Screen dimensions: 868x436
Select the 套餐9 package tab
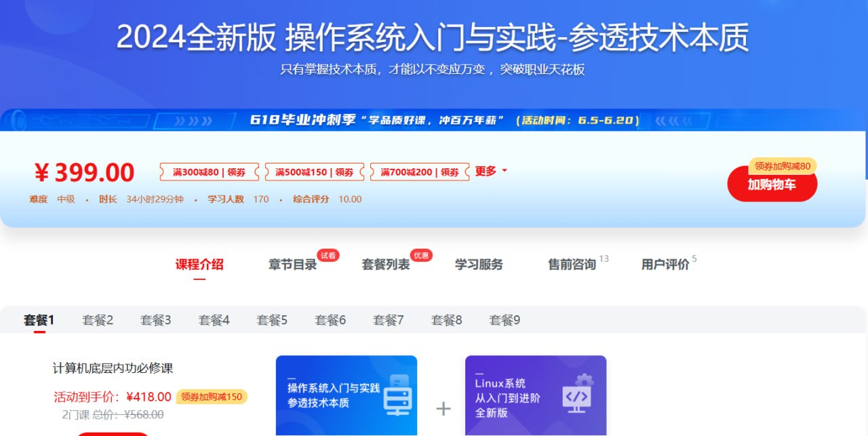[x=505, y=320]
